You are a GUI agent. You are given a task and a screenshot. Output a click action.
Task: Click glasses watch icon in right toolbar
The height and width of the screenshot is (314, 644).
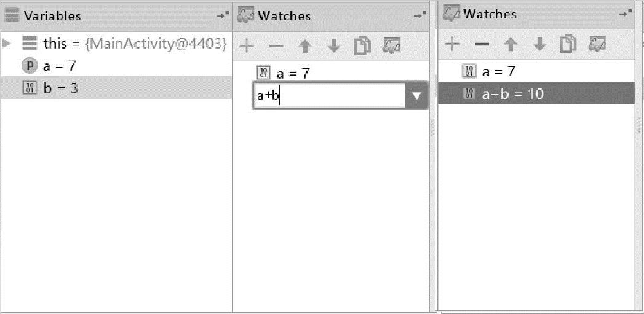click(597, 44)
